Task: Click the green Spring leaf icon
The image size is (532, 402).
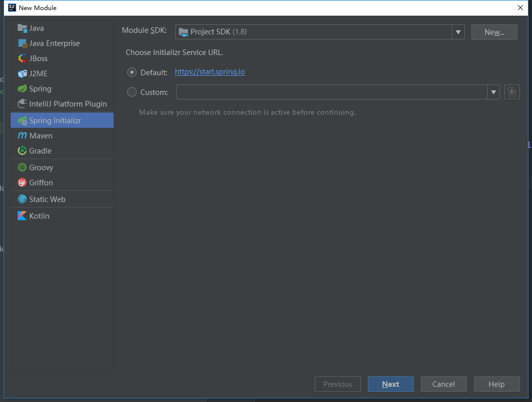Action: click(x=22, y=88)
